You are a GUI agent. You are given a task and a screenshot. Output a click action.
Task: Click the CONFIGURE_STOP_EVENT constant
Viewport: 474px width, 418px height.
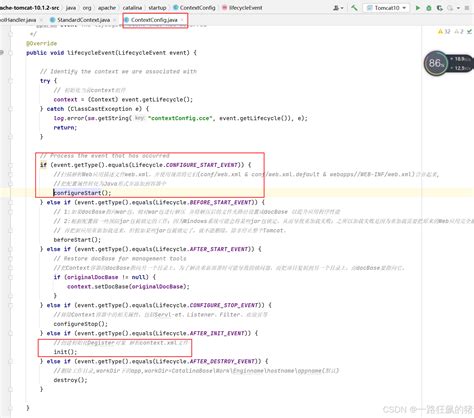[x=224, y=305]
